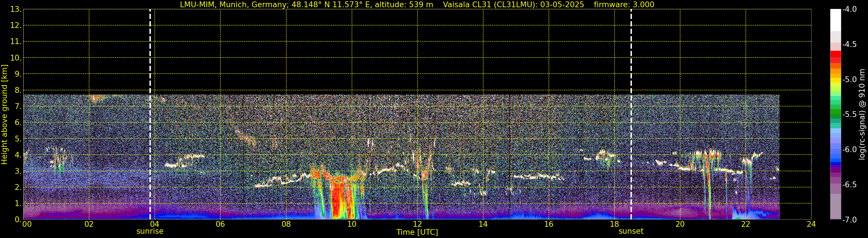Click the y-axis tick label '12.'
Image resolution: width=868 pixels, height=238 pixels.
[x=16, y=26]
